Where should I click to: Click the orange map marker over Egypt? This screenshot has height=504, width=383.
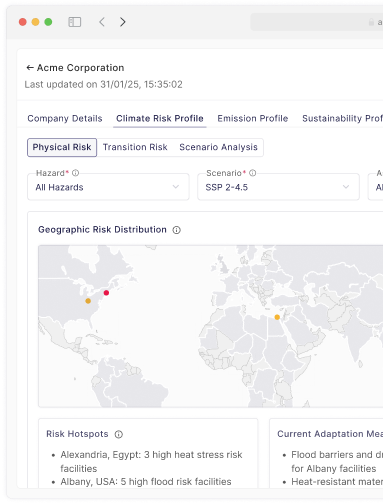point(277,317)
